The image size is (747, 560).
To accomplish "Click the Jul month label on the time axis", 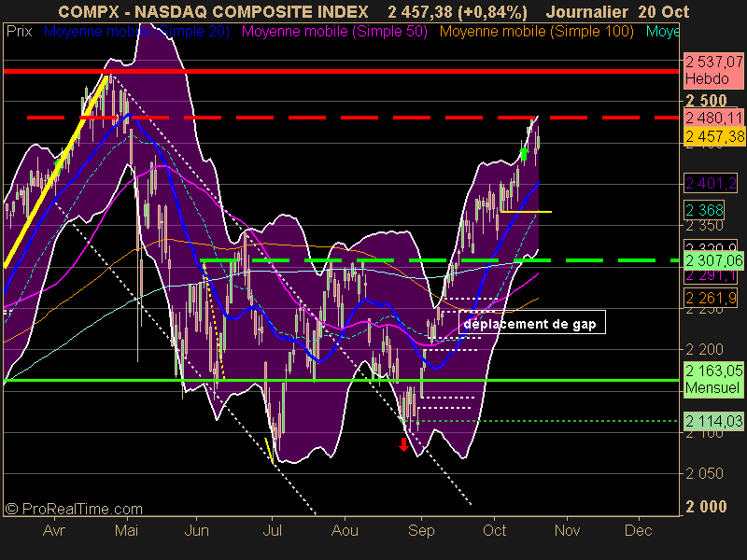I will 272,530.
